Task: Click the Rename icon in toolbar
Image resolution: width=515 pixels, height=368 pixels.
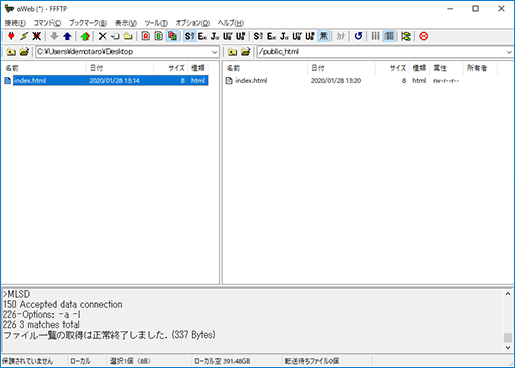Action: click(115, 36)
